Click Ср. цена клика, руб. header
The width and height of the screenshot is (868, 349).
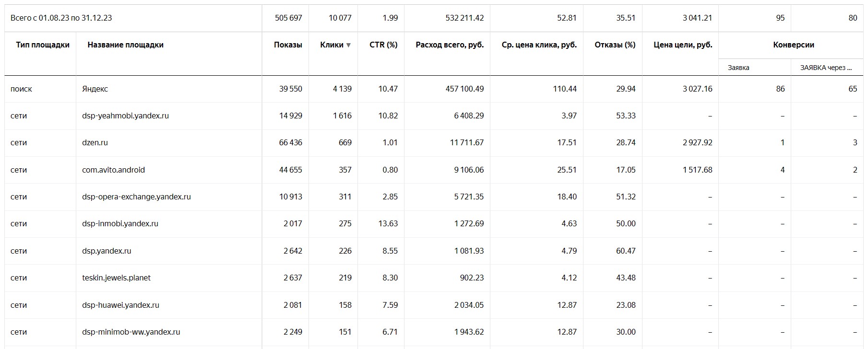(x=539, y=45)
